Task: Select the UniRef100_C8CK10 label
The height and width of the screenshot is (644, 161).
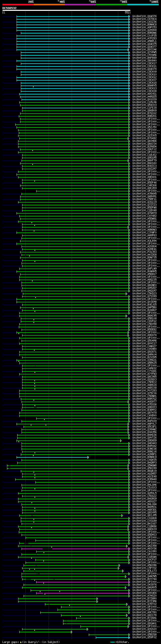Action: 144,74
